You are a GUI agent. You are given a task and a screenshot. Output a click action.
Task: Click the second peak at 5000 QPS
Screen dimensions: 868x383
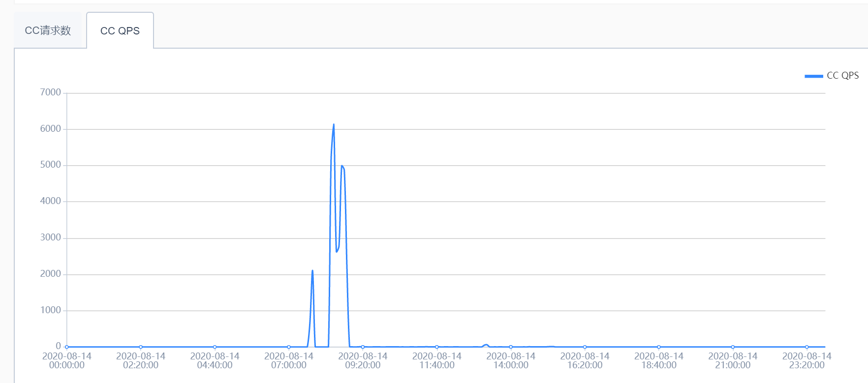(342, 166)
